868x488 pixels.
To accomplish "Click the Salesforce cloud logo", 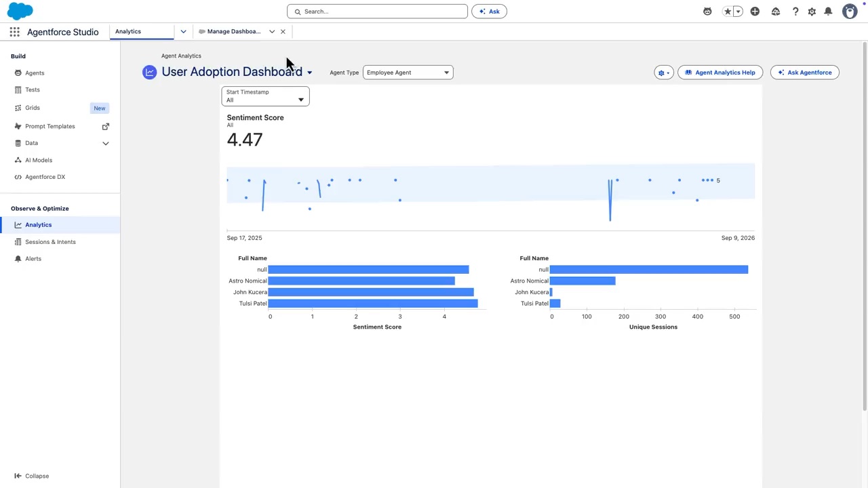I will [x=20, y=11].
